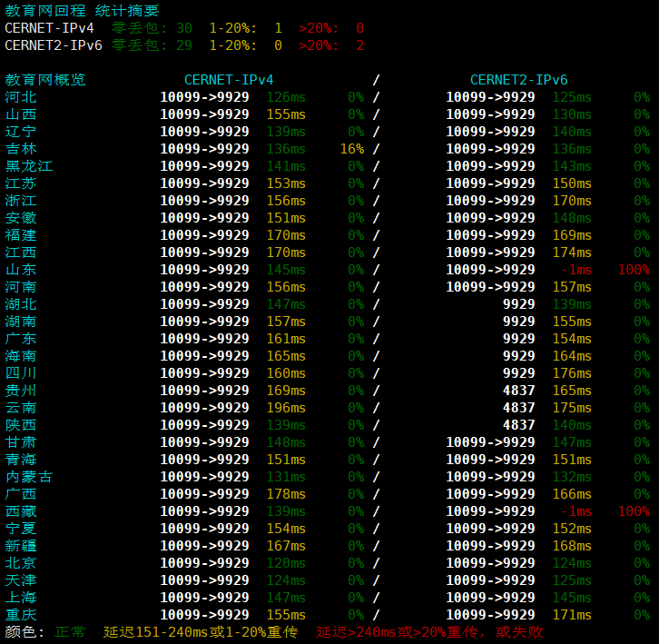Click the yellow 延迟151-240ms或1-20%重传 legend
The width and height of the screenshot is (659, 644).
click(201, 632)
